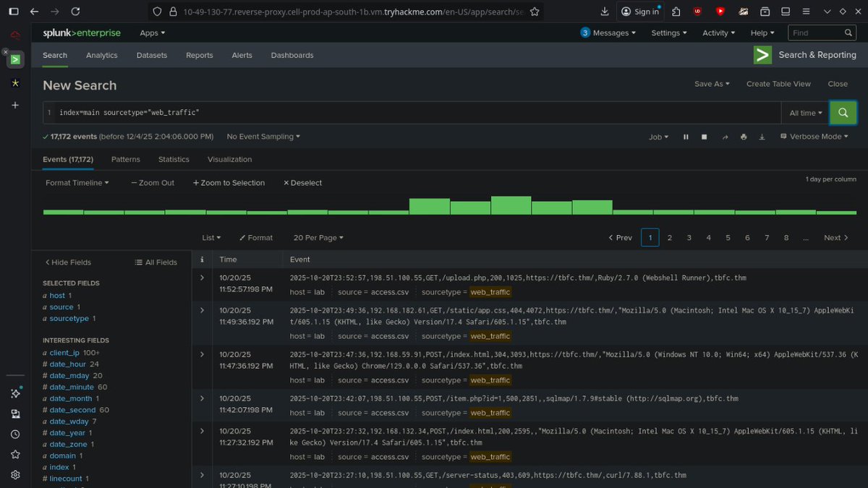The width and height of the screenshot is (868, 488).
Task: Open the Firefox downloads panel
Action: (605, 12)
